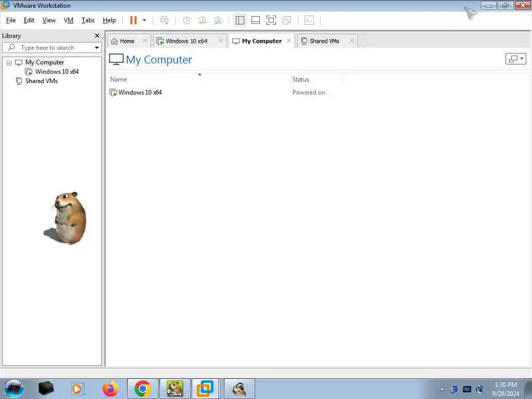Open the console view icon
Screen dimensions: 532x399
tap(309, 20)
